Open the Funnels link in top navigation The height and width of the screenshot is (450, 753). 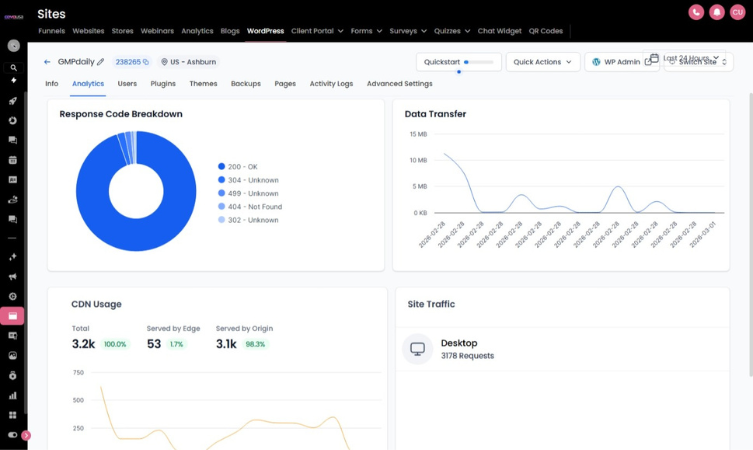point(51,31)
